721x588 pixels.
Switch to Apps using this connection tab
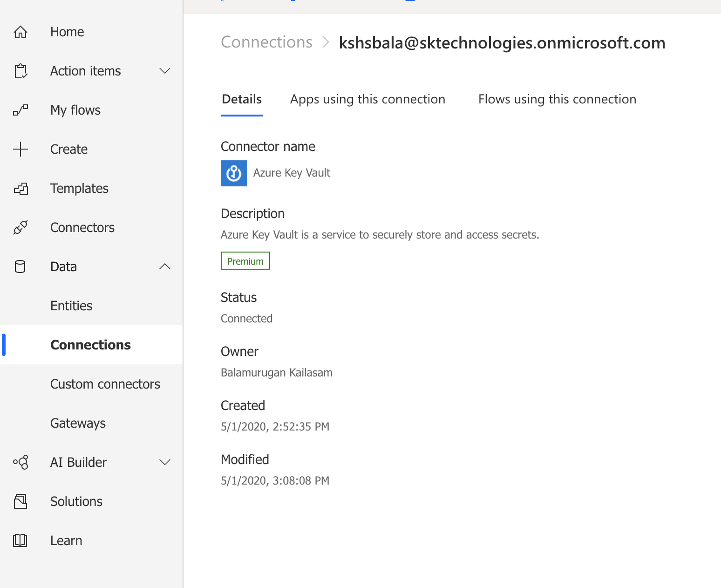point(367,99)
